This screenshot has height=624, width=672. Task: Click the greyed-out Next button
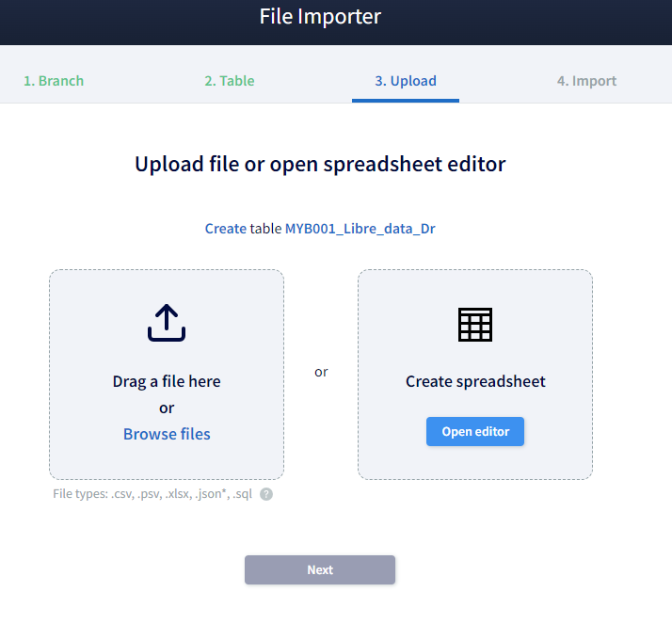pyautogui.click(x=320, y=569)
